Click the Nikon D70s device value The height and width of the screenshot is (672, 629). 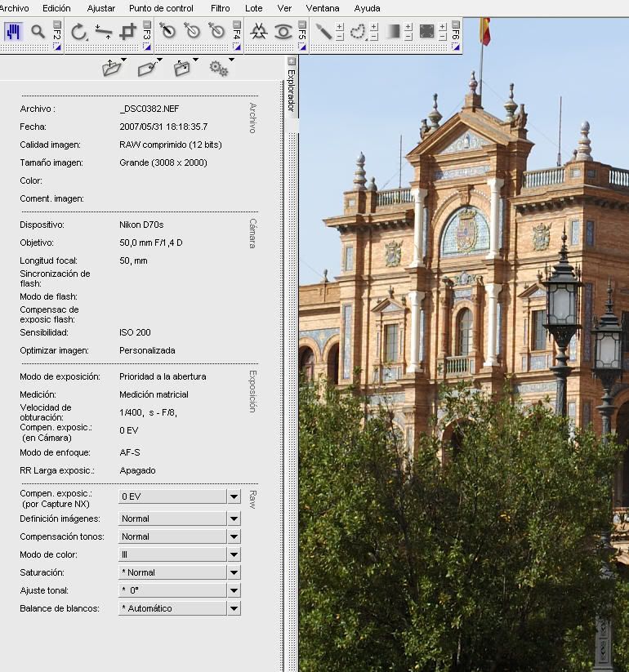click(141, 225)
